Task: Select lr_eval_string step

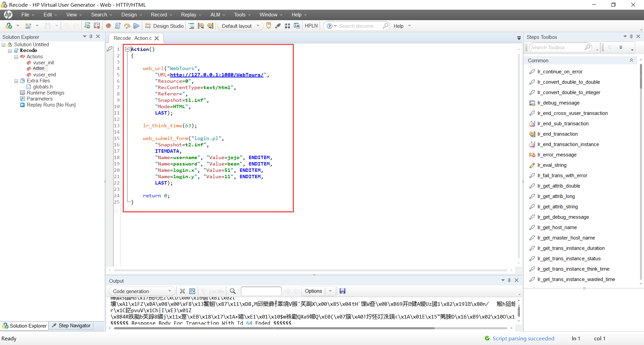Action: pyautogui.click(x=552, y=165)
